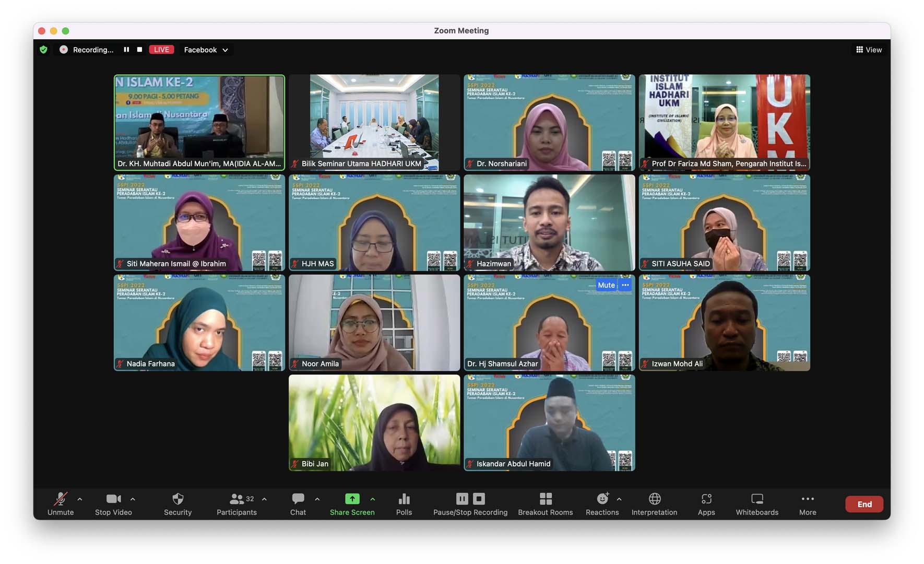The image size is (924, 564).
Task: Select Hazimwan's video thumbnail
Action: click(549, 222)
